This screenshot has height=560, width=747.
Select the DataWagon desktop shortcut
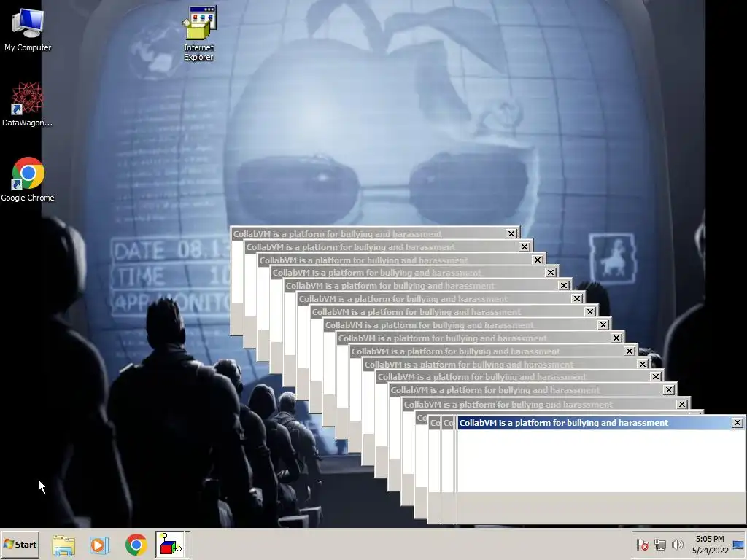pyautogui.click(x=27, y=104)
